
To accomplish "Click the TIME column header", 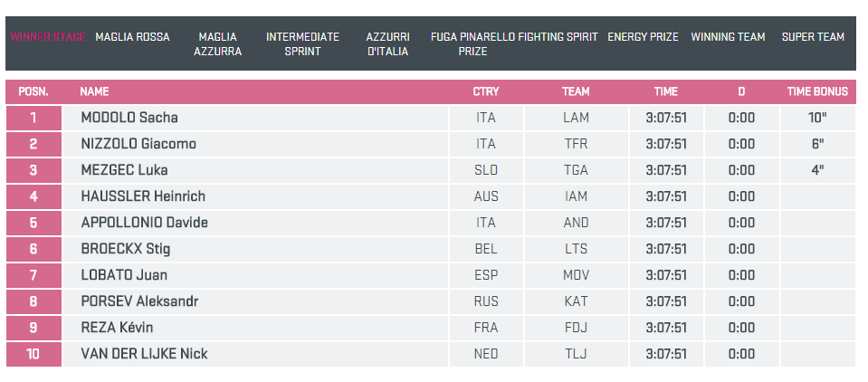I will pyautogui.click(x=666, y=91).
